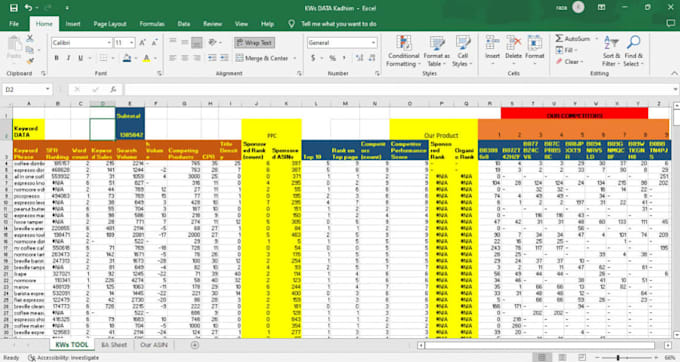The width and height of the screenshot is (680, 362).
Task: Increase decimal places
Action: coord(360,58)
